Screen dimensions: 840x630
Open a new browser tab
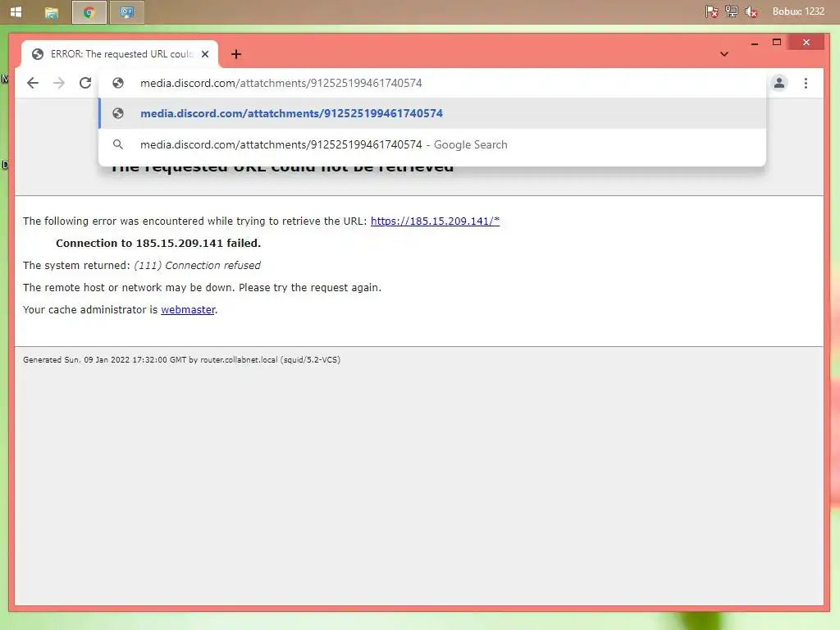tap(236, 54)
